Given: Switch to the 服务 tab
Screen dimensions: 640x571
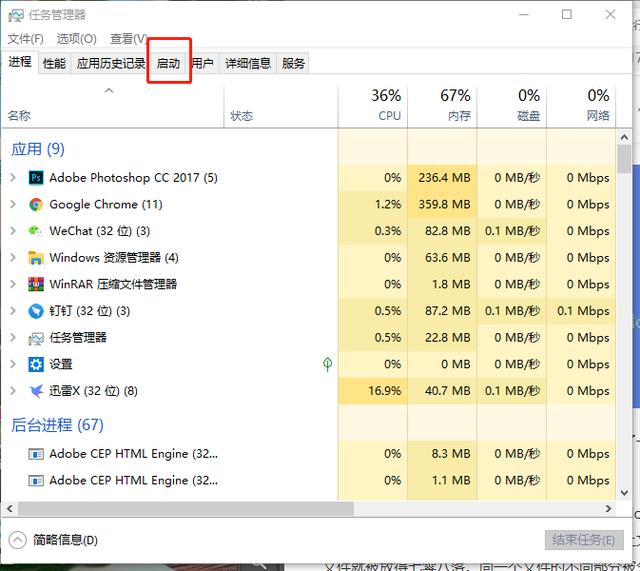Looking at the screenshot, I should click(x=293, y=63).
